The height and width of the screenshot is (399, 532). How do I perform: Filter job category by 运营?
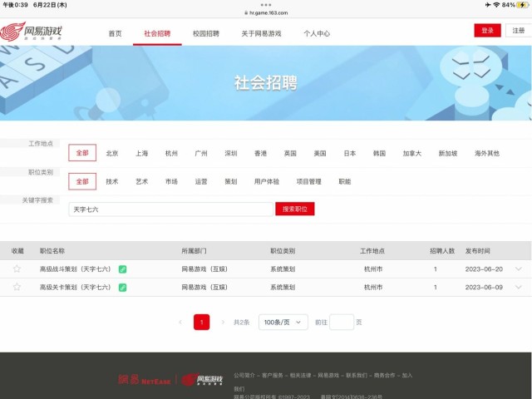pyautogui.click(x=201, y=181)
